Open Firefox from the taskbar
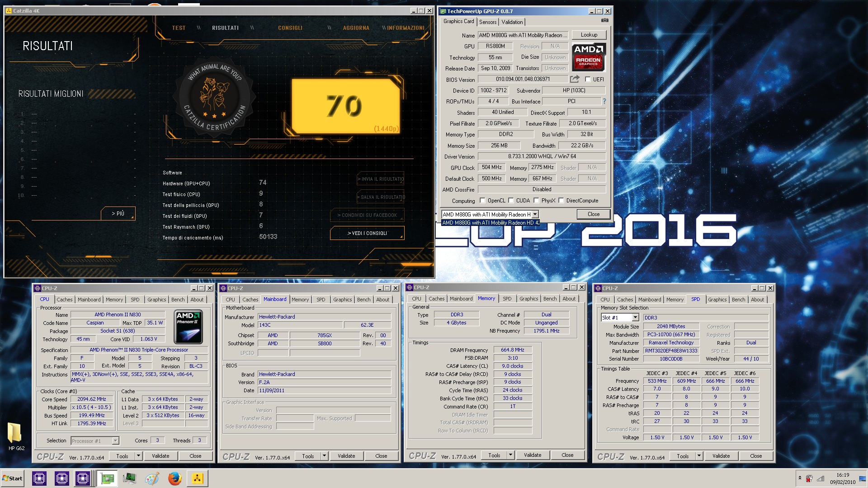The height and width of the screenshot is (488, 868). click(x=175, y=478)
